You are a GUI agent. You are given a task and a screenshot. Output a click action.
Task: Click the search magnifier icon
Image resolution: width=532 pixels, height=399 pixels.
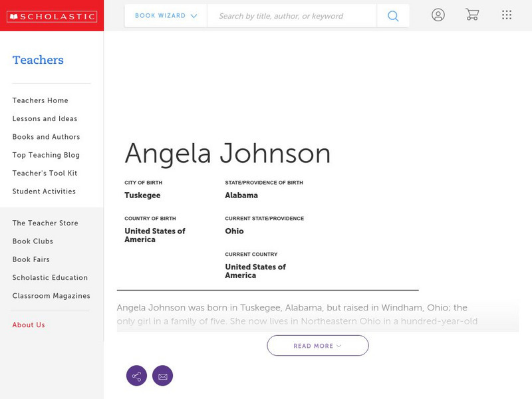click(393, 16)
